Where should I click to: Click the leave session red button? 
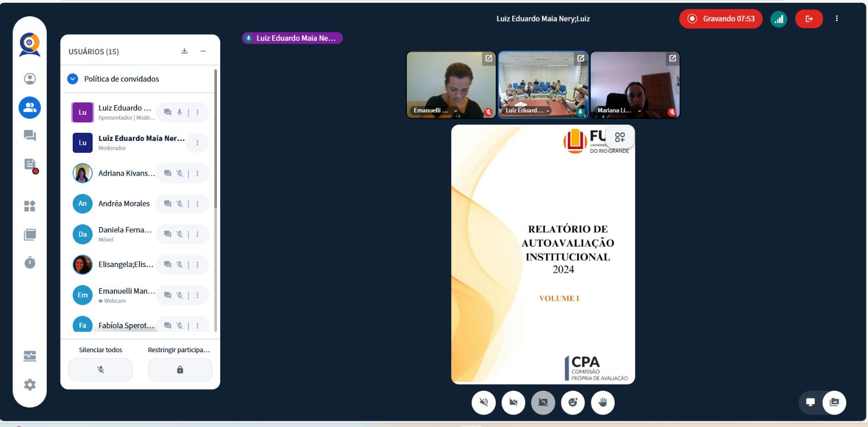[x=809, y=19]
